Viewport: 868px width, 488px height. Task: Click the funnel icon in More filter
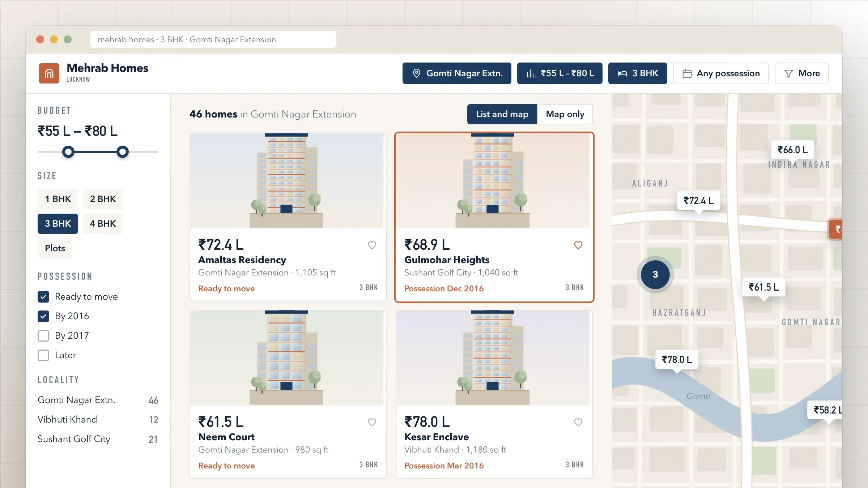tap(788, 74)
